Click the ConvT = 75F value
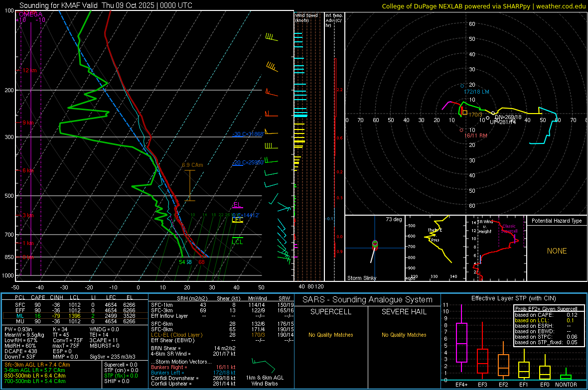 68,341
